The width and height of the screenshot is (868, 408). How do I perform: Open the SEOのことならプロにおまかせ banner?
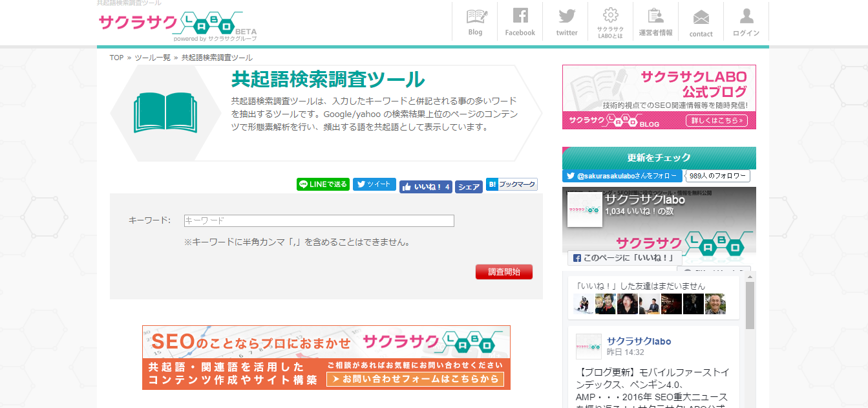326,358
